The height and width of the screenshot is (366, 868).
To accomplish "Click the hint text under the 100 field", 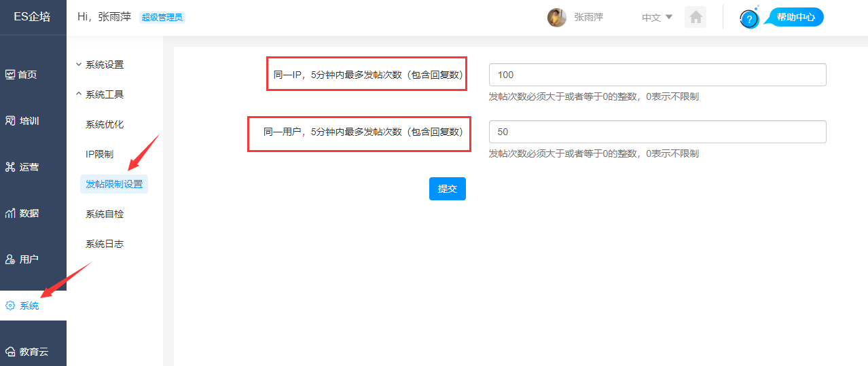I will pyautogui.click(x=594, y=96).
